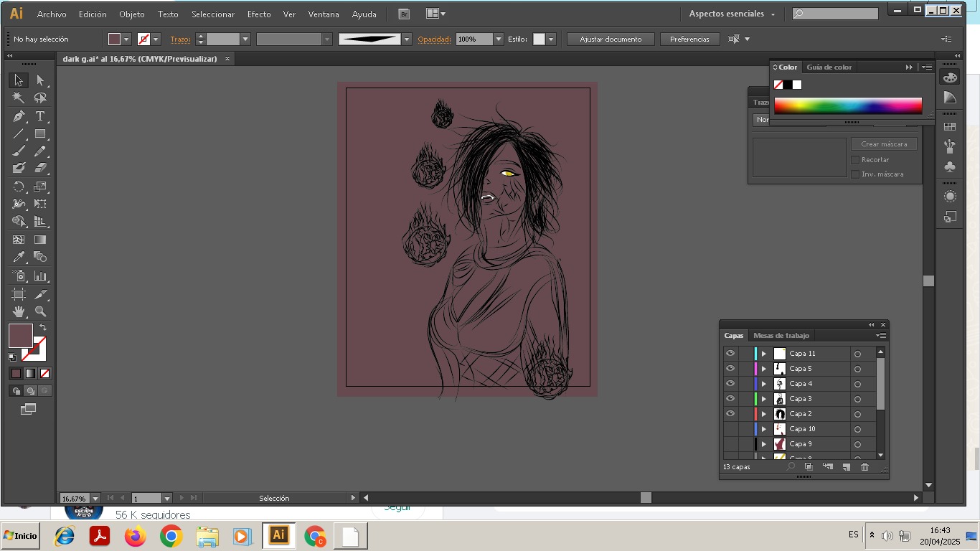
Task: Open the Objeto menu
Action: coord(132,14)
